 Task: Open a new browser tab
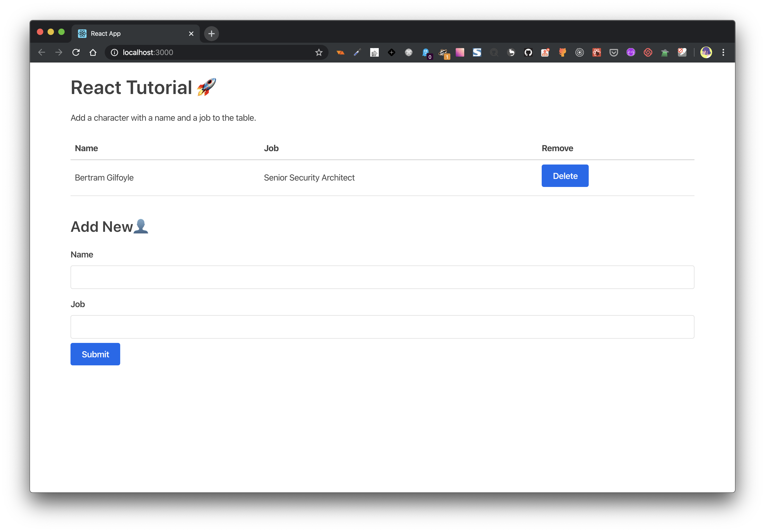211,34
